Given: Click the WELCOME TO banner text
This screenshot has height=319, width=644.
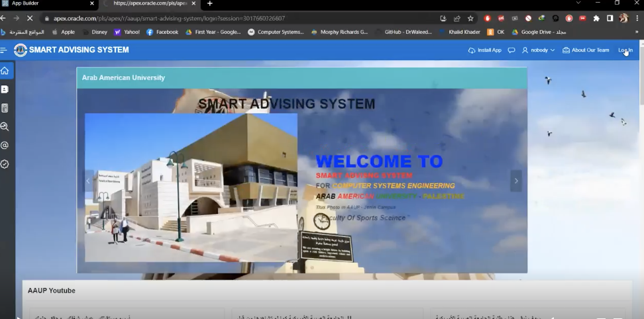Looking at the screenshot, I should pyautogui.click(x=379, y=161).
